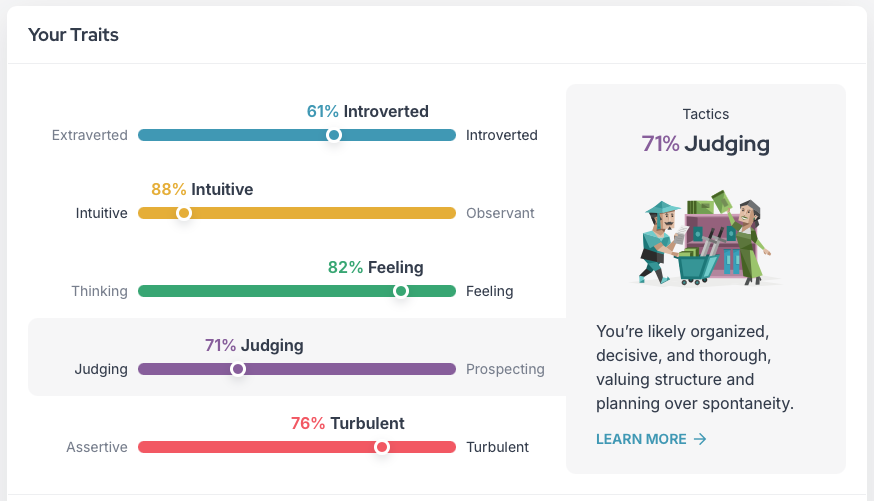874x501 pixels.
Task: Select the Extraverted label
Action: [90, 135]
